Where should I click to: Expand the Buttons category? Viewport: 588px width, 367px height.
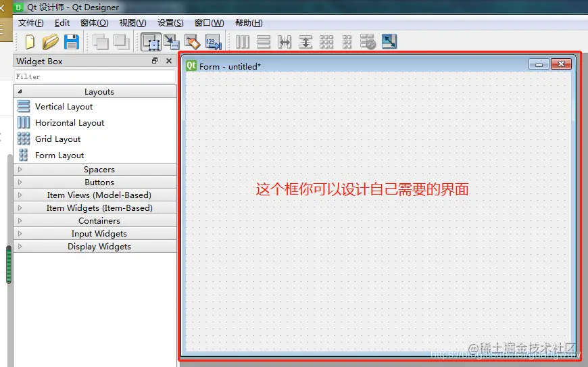(x=95, y=182)
